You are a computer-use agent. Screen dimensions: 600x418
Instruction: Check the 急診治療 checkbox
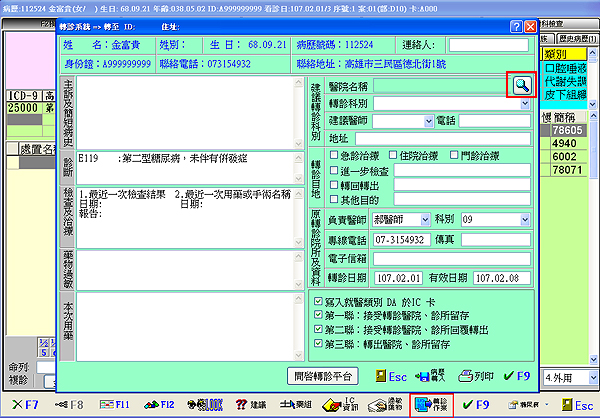(334, 155)
